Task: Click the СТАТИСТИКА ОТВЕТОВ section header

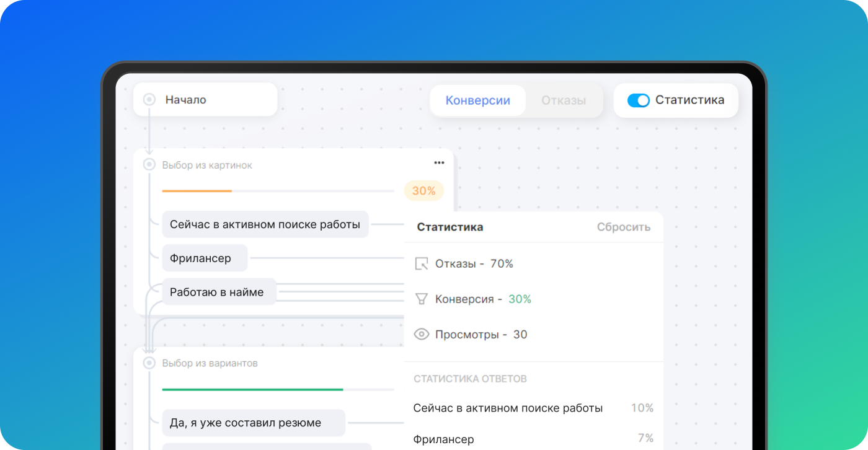Action: pos(470,379)
